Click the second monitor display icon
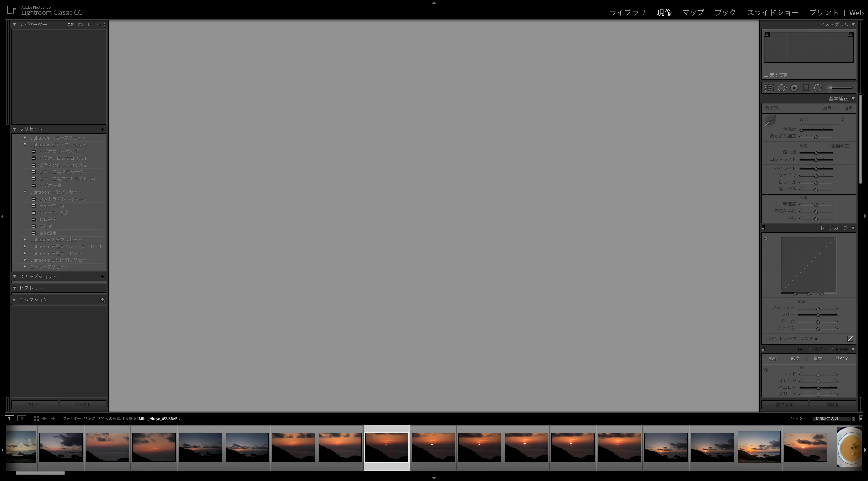868x481 pixels. coord(22,419)
